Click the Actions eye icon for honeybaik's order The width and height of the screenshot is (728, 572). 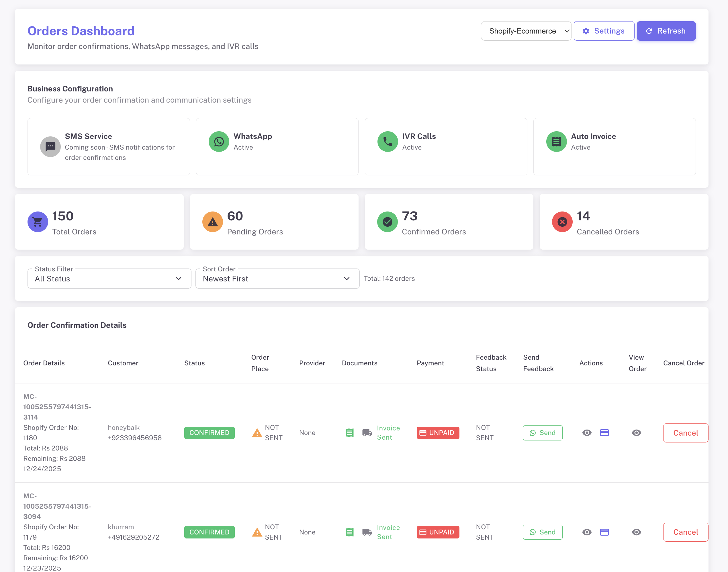click(587, 433)
